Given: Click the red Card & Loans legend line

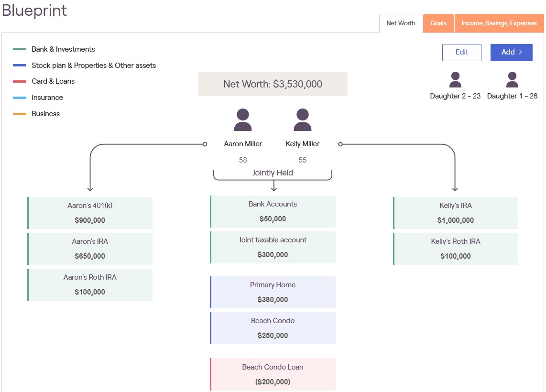Looking at the screenshot, I should 20,82.
